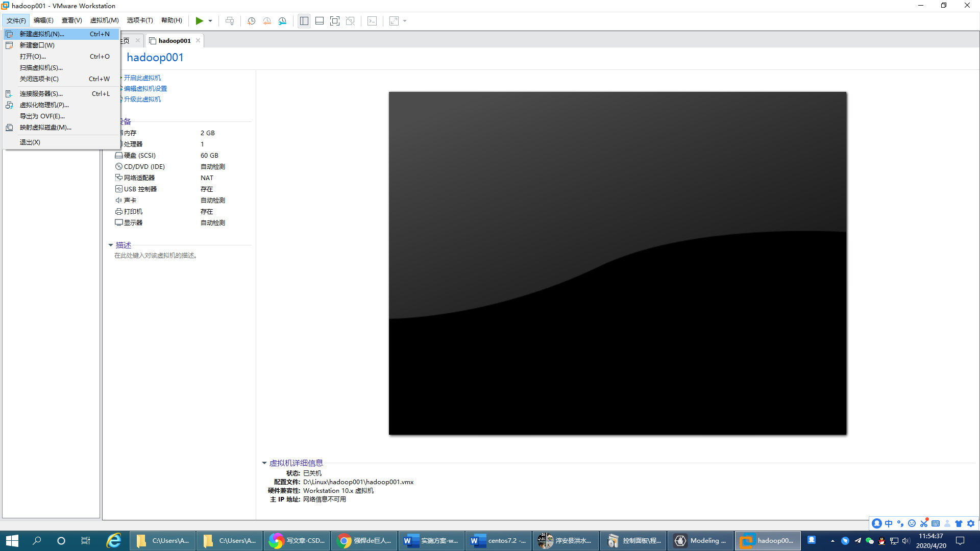Click Connect to Server menu item

coord(41,94)
